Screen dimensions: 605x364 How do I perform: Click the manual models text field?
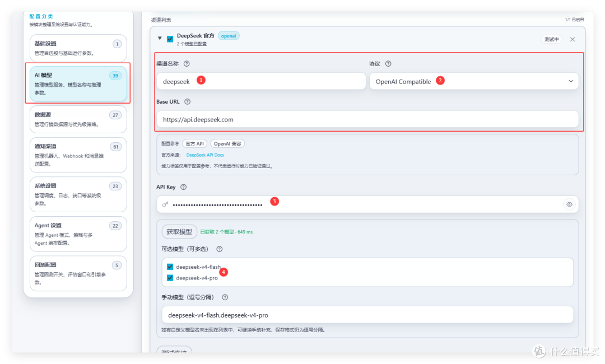[x=367, y=315]
